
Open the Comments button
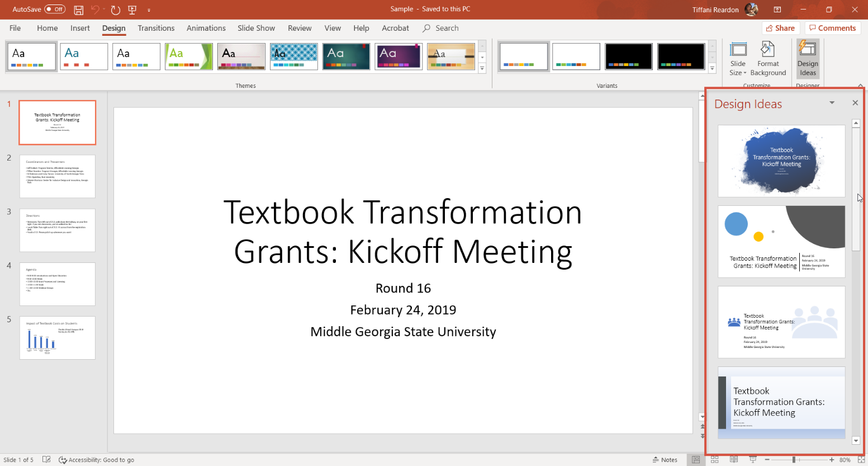coord(832,28)
